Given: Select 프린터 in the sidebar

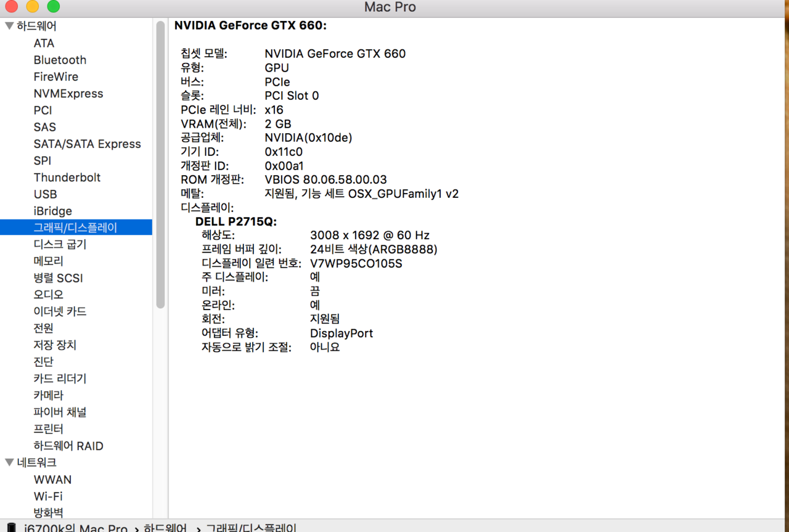Looking at the screenshot, I should [49, 428].
